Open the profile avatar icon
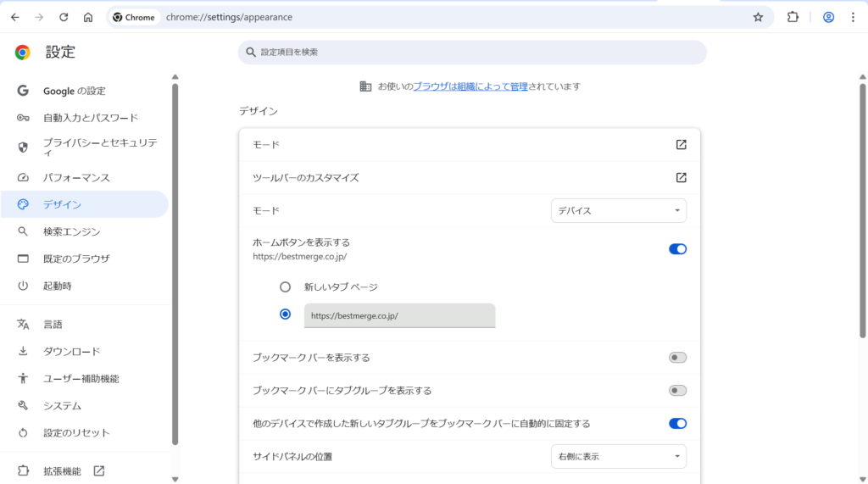868x484 pixels. [x=828, y=17]
